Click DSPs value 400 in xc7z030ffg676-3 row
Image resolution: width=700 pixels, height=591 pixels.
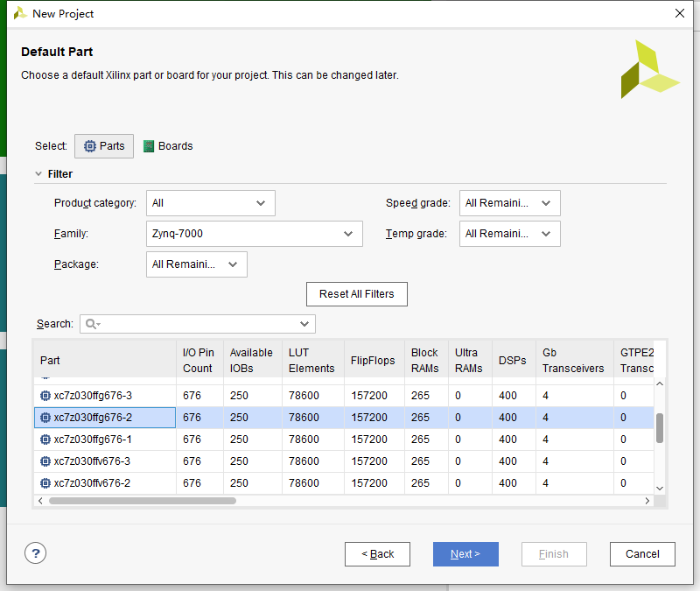pyautogui.click(x=507, y=396)
